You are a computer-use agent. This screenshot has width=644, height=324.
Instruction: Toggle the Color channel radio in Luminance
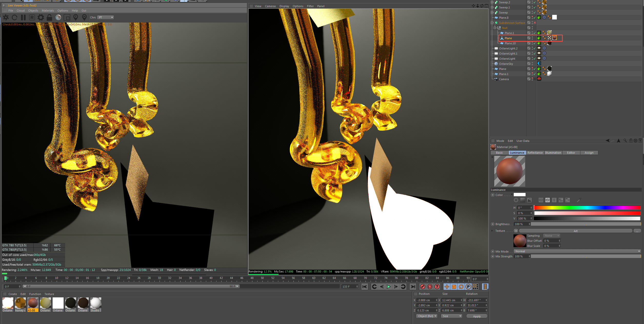coord(493,195)
